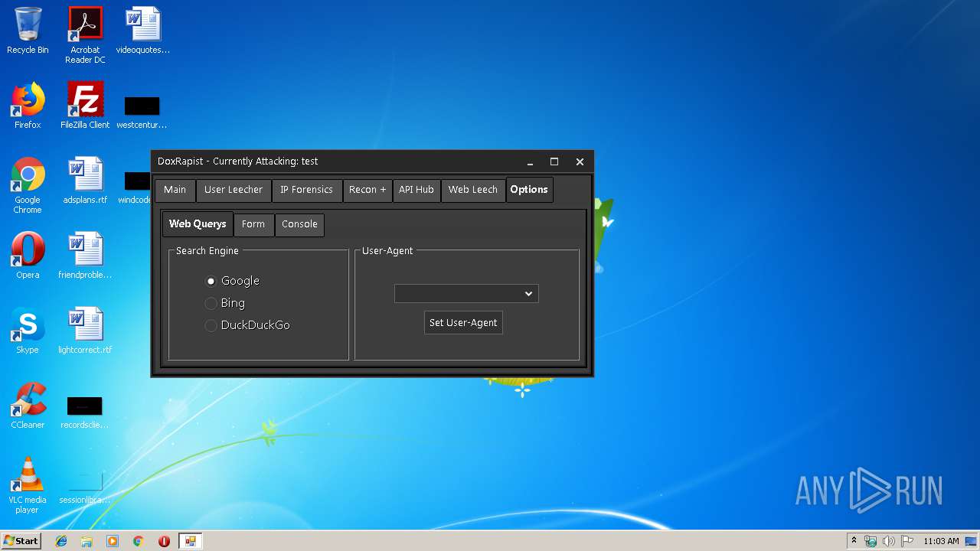Launch Windows Media Player taskbar icon
Image resolution: width=980 pixels, height=551 pixels.
pyautogui.click(x=113, y=541)
